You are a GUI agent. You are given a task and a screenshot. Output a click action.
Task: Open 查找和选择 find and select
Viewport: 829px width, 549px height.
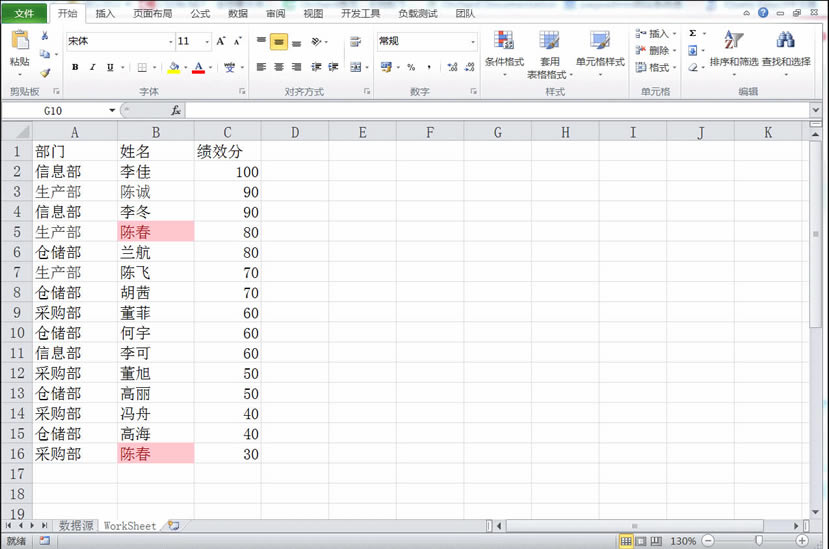tap(786, 53)
